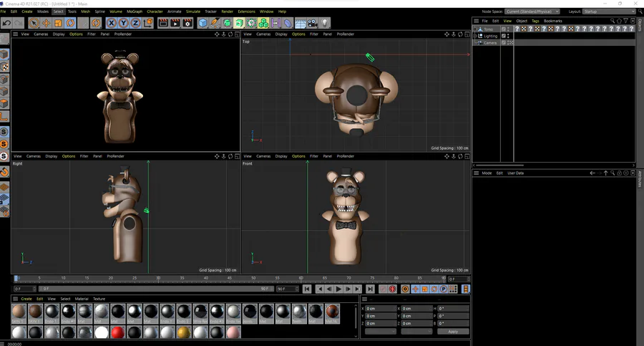Image resolution: width=644 pixels, height=346 pixels.
Task: Toggle the Z axis lock
Action: (x=135, y=23)
